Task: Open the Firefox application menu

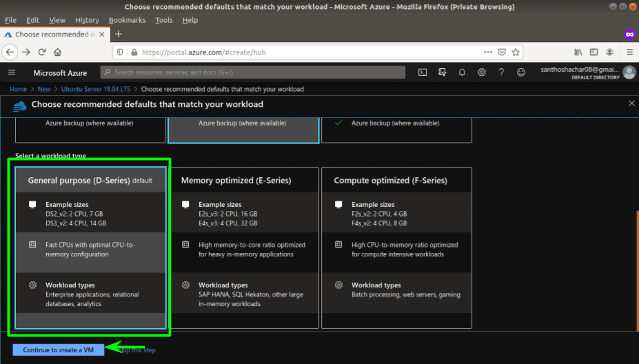Action: tap(629, 52)
